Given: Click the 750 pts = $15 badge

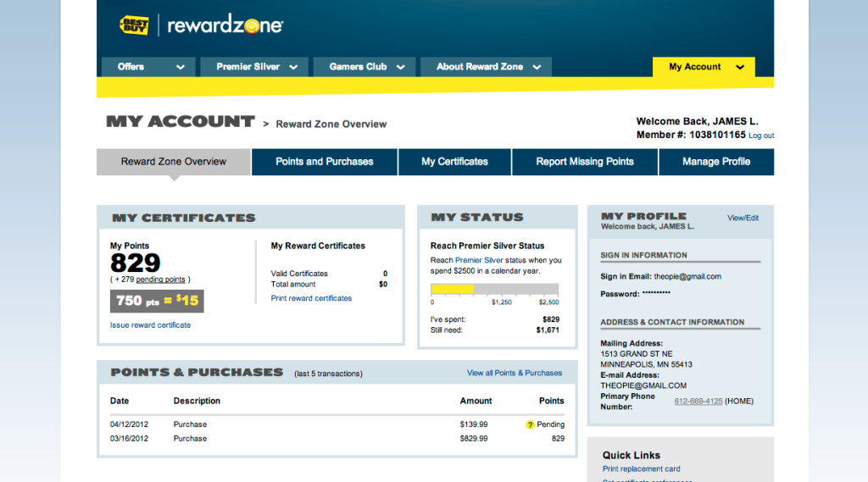Looking at the screenshot, I should pyautogui.click(x=157, y=301).
